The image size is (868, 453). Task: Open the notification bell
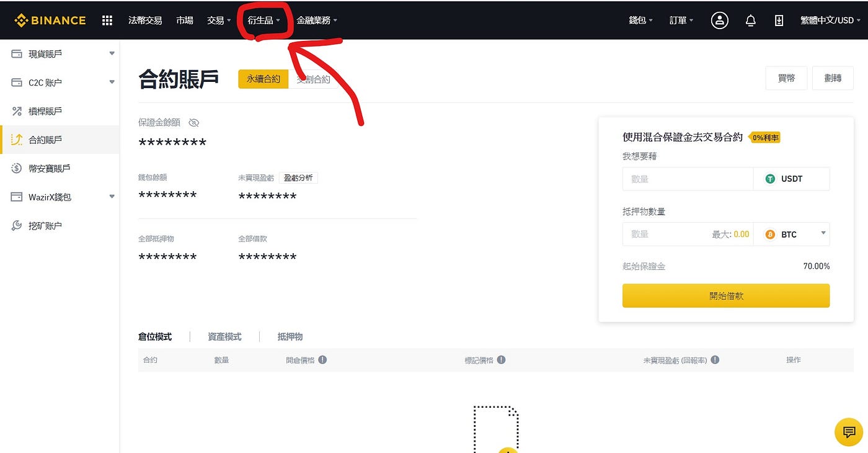tap(750, 20)
